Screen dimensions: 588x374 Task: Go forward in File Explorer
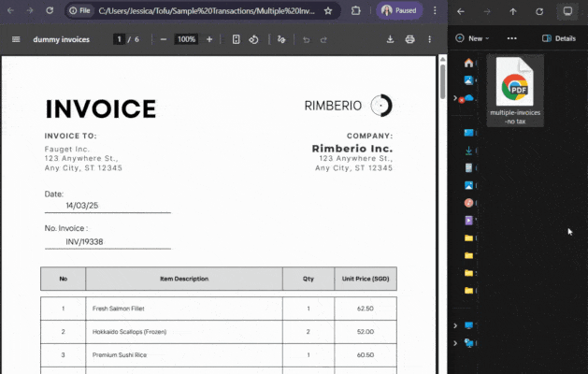[x=487, y=11]
